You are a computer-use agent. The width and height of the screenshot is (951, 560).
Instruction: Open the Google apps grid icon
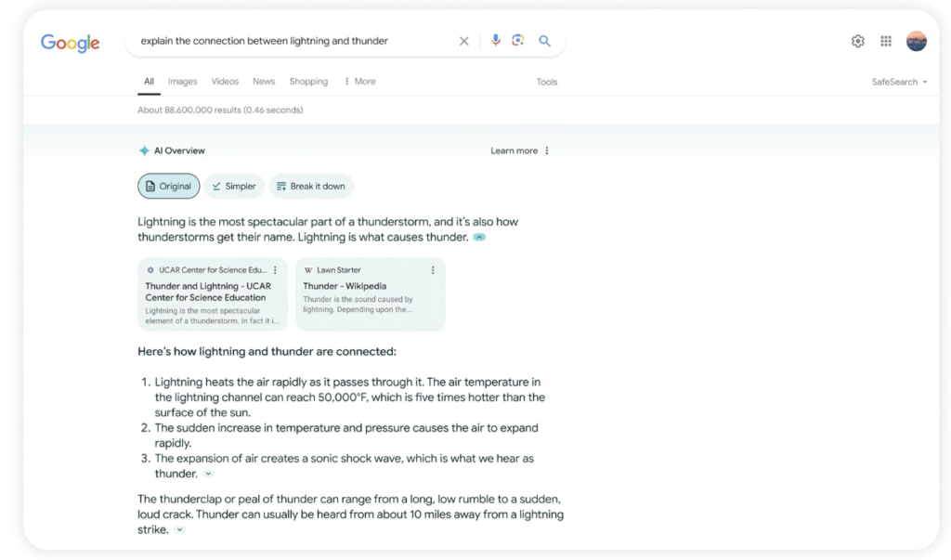[885, 41]
